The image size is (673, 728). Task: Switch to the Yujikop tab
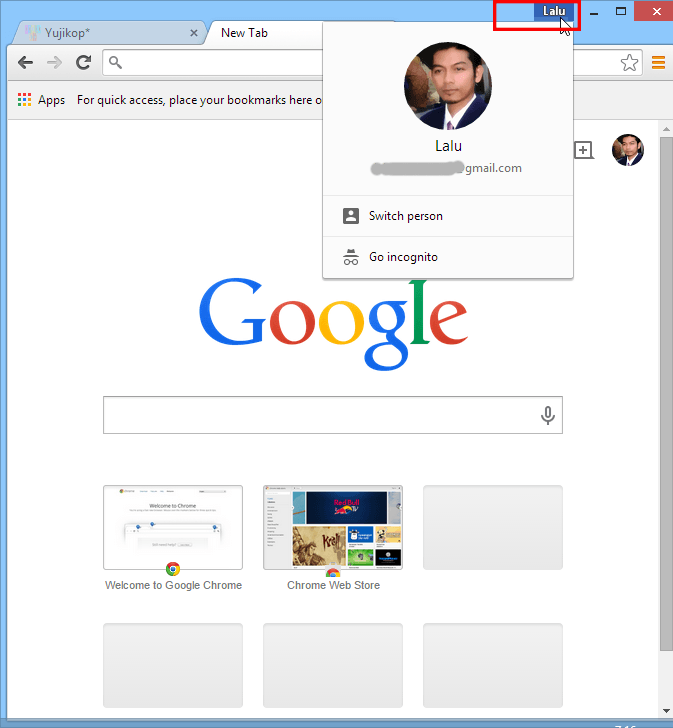109,33
